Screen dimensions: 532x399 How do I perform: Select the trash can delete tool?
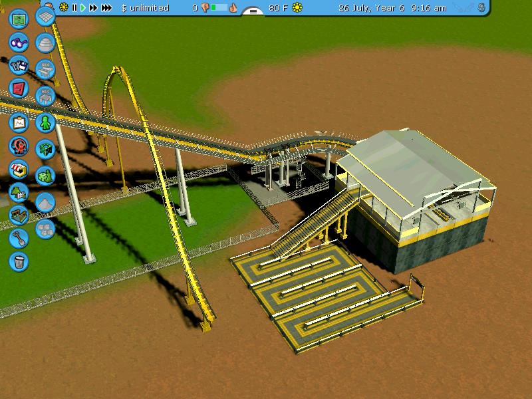tap(19, 261)
